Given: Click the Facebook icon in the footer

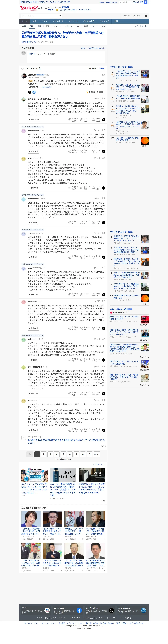Looking at the screenshot, I should coord(79,610).
